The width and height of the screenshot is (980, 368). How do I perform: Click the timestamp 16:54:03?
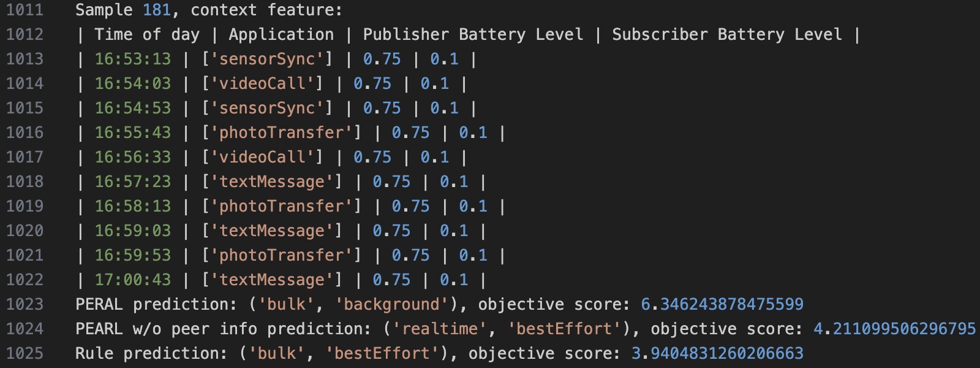[x=133, y=83]
